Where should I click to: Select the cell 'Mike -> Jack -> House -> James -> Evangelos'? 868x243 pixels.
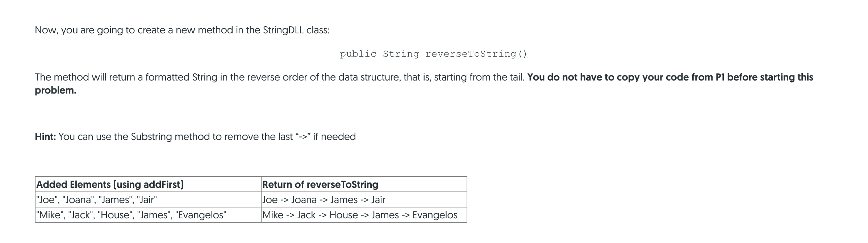[x=364, y=215]
